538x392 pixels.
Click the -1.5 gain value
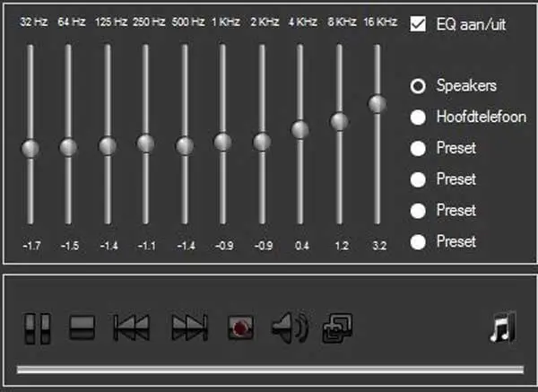(x=70, y=246)
